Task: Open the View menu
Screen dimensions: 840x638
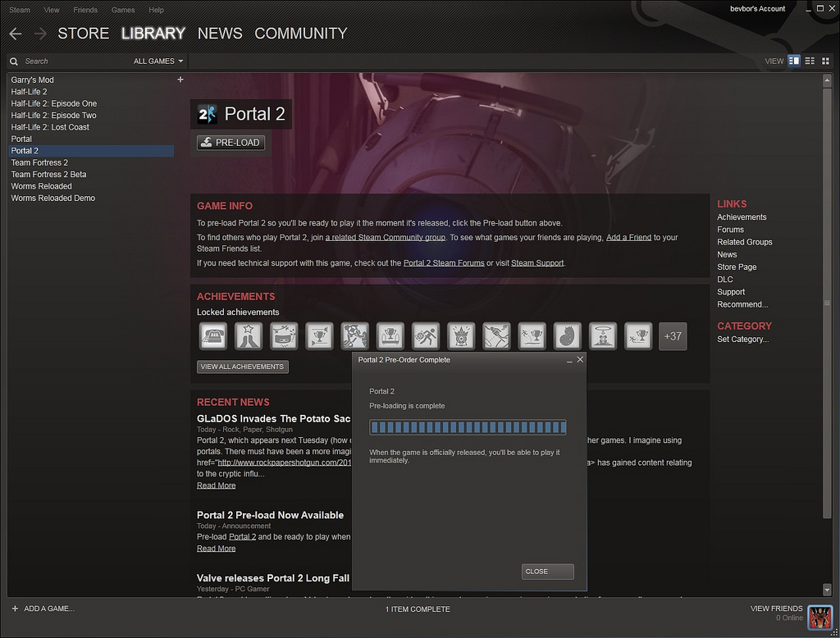Action: pos(52,10)
